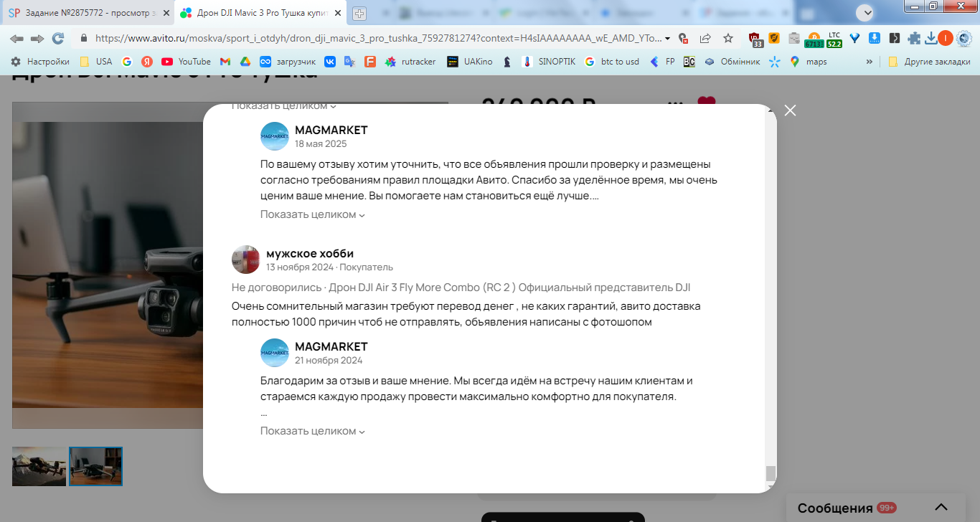This screenshot has height=522, width=980.
Task: Click the reviews popup scrollbar thumb
Action: tap(771, 473)
